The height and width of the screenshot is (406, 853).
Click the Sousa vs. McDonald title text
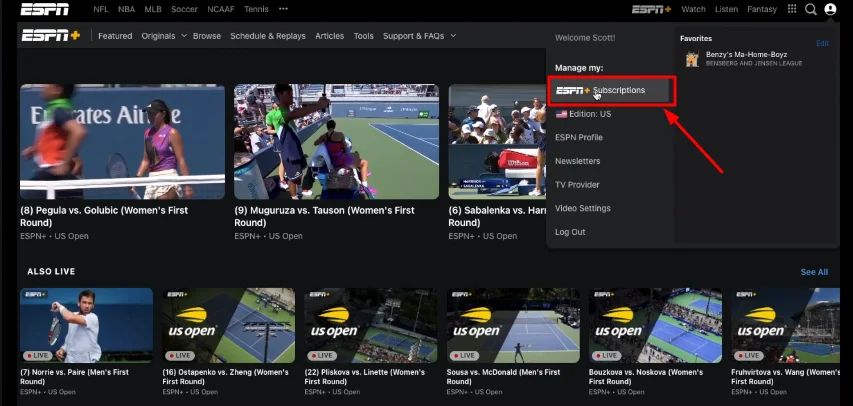(x=503, y=377)
